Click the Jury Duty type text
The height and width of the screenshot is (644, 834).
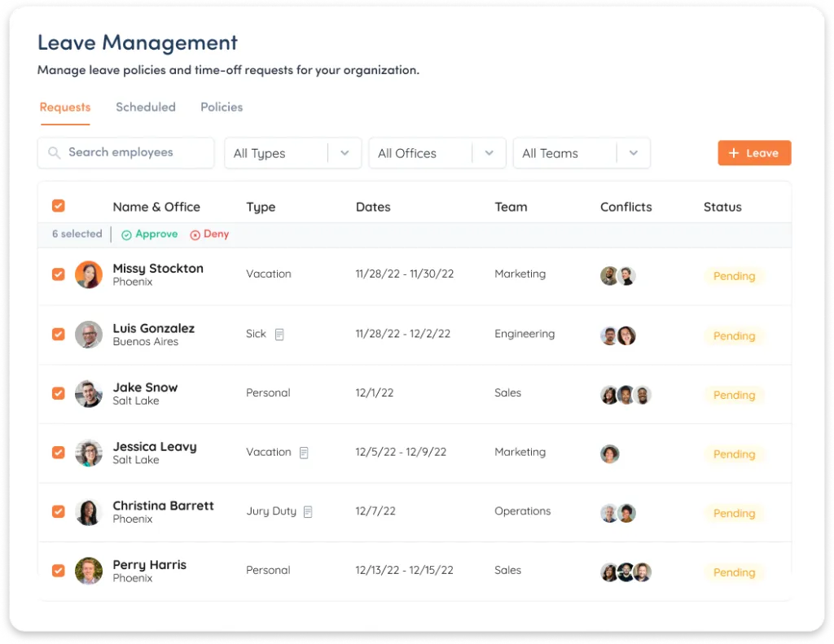tap(271, 511)
